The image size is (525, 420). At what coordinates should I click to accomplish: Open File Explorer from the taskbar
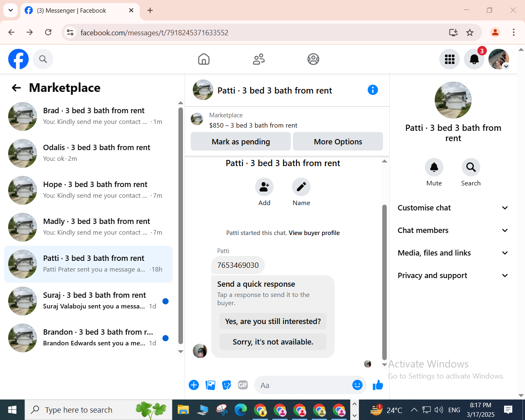pyautogui.click(x=183, y=410)
